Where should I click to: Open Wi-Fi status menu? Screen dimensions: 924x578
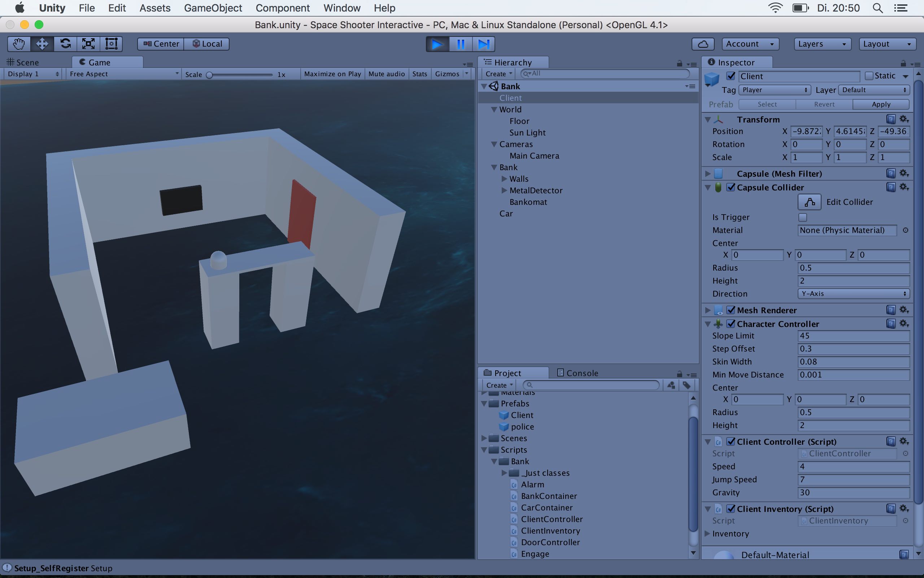(775, 8)
